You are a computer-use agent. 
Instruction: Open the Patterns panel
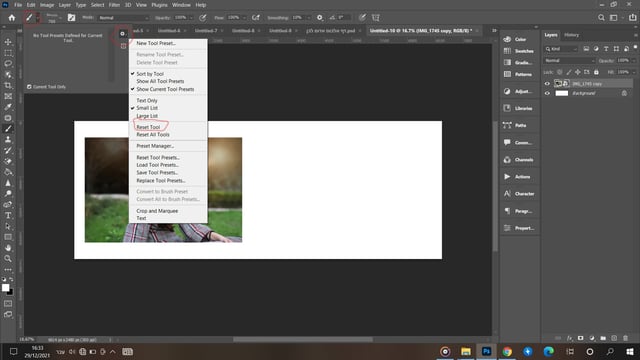[x=518, y=74]
